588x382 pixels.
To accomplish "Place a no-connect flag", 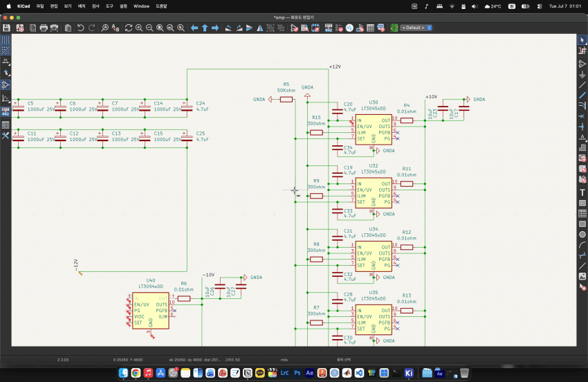I will click(x=582, y=116).
